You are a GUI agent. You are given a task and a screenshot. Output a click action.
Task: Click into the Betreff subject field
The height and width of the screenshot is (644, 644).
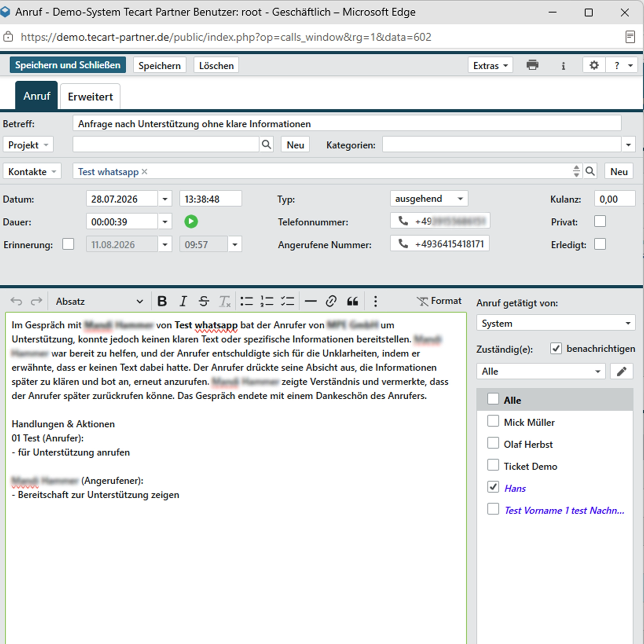click(x=347, y=124)
